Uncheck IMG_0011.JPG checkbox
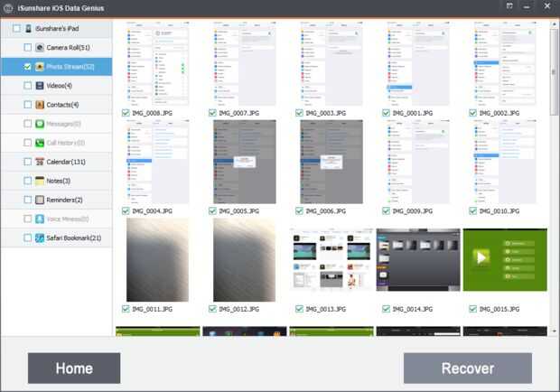 (x=126, y=309)
